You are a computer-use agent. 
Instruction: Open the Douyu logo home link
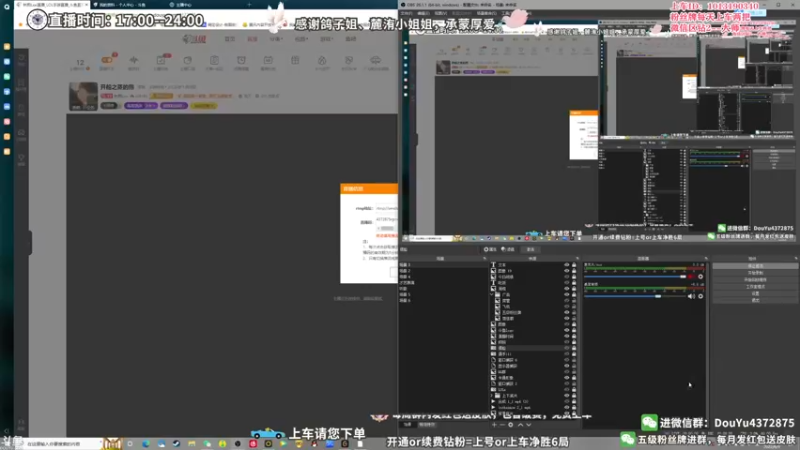point(194,39)
